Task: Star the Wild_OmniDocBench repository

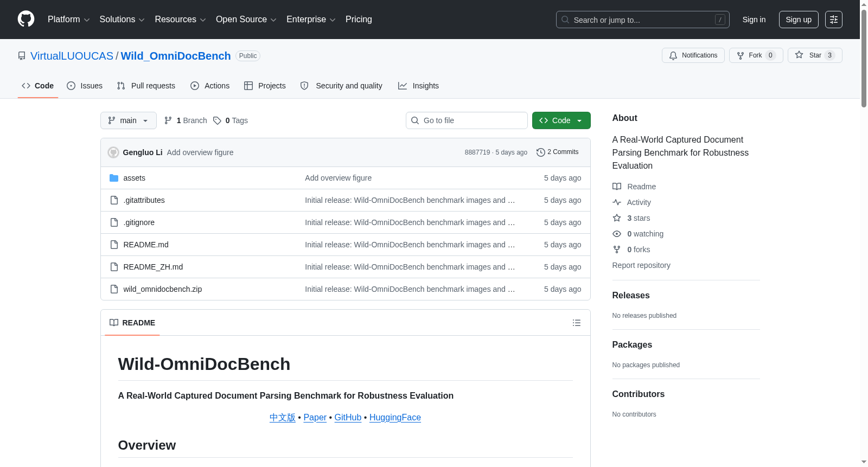Action: pyautogui.click(x=815, y=55)
